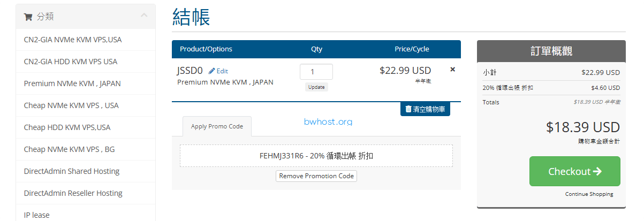Click the pencil Edit icon next to JSSD0
The image size is (644, 221).
point(212,71)
